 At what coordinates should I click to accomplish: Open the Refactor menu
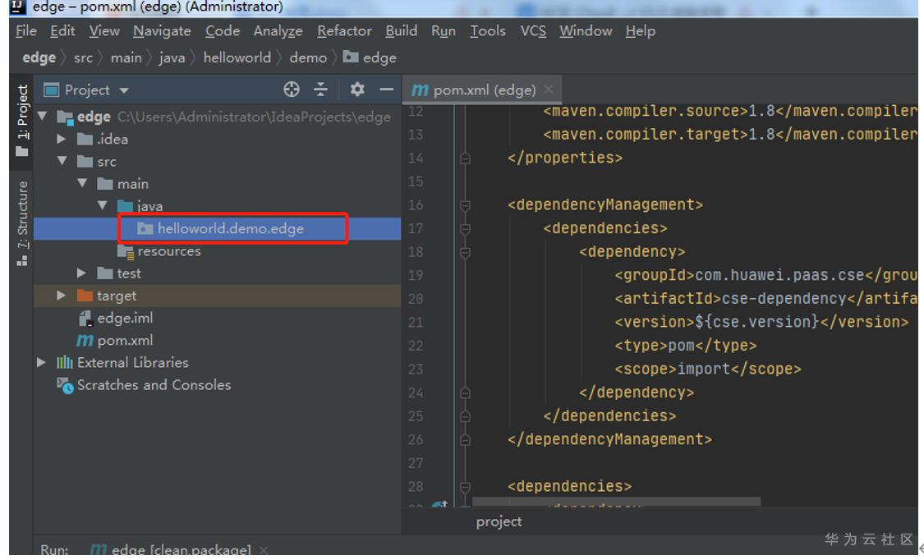[x=344, y=30]
